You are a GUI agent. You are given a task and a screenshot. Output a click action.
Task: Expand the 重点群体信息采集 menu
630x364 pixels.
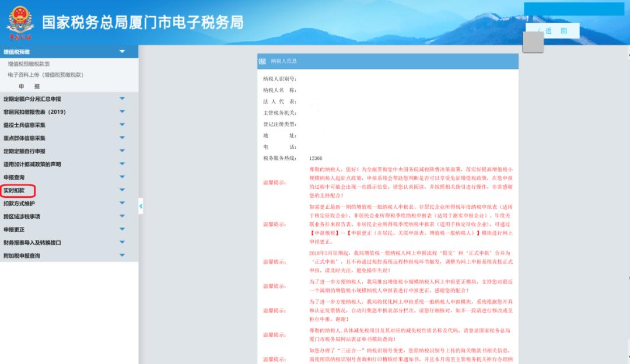point(122,138)
